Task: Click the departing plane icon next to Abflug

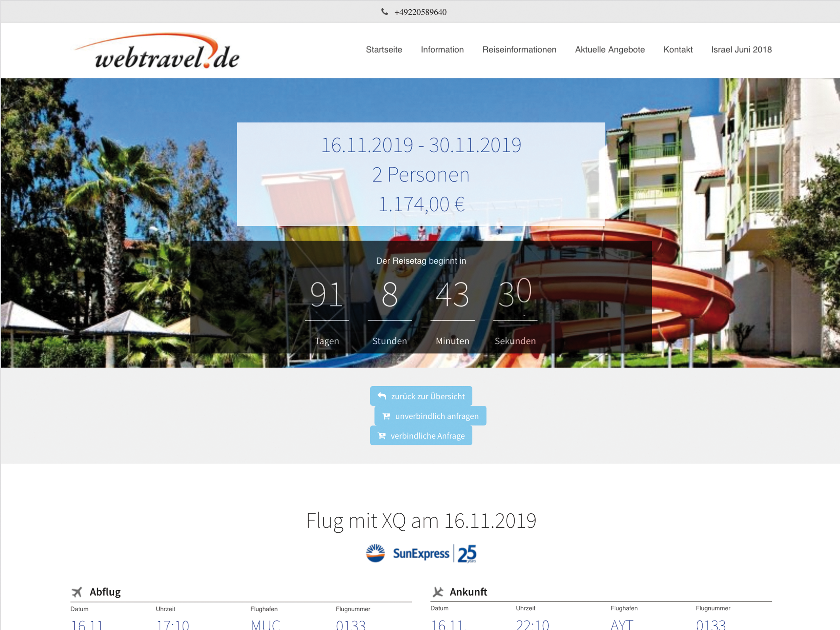Action: tap(77, 592)
